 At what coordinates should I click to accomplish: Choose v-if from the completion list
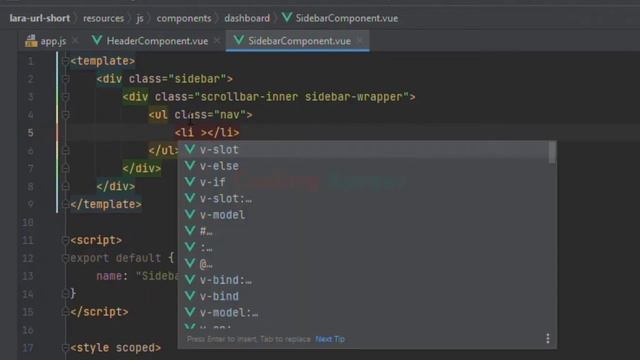pos(367,182)
